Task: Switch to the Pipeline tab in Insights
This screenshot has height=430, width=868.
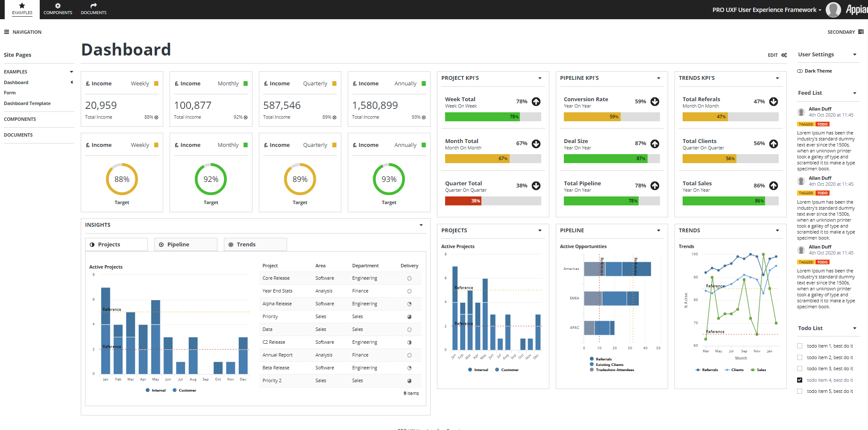Action: [185, 244]
